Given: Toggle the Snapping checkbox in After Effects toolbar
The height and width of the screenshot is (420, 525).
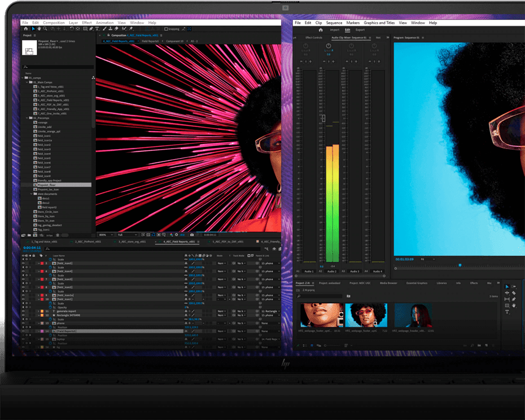Looking at the screenshot, I should tap(166, 29).
